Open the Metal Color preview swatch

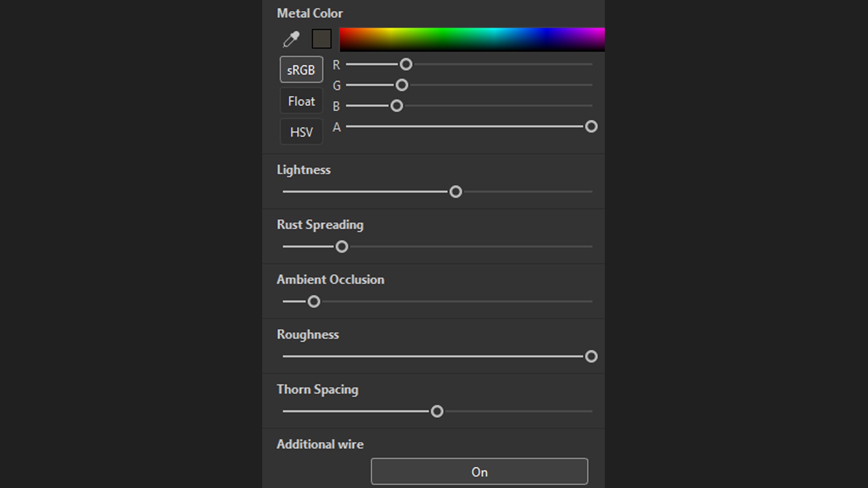coord(321,39)
